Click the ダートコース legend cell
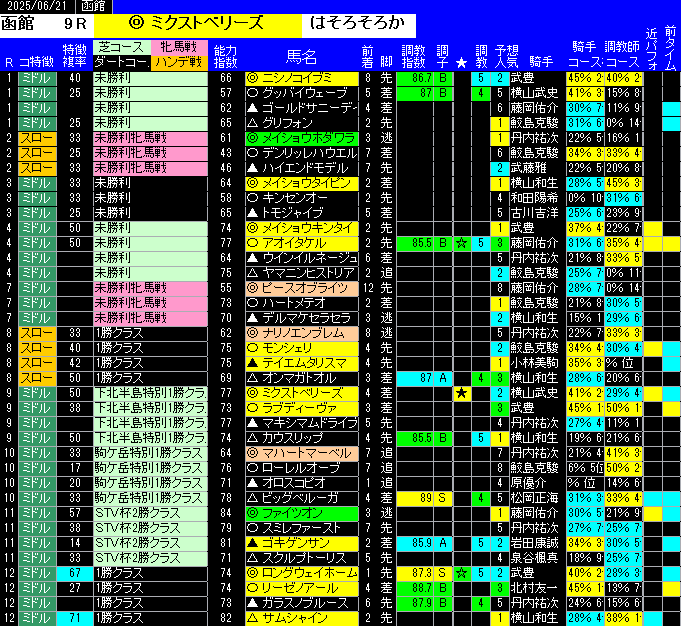Viewport: 681px width, 626px height. [x=122, y=62]
